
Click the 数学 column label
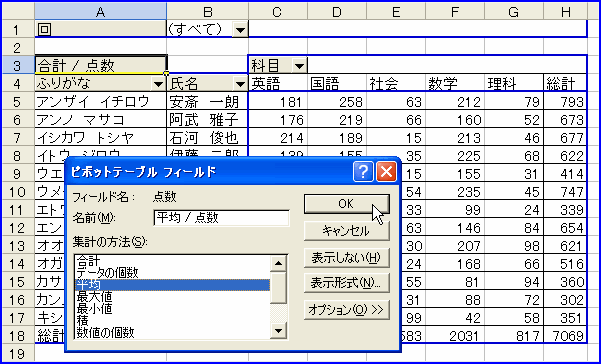point(455,84)
